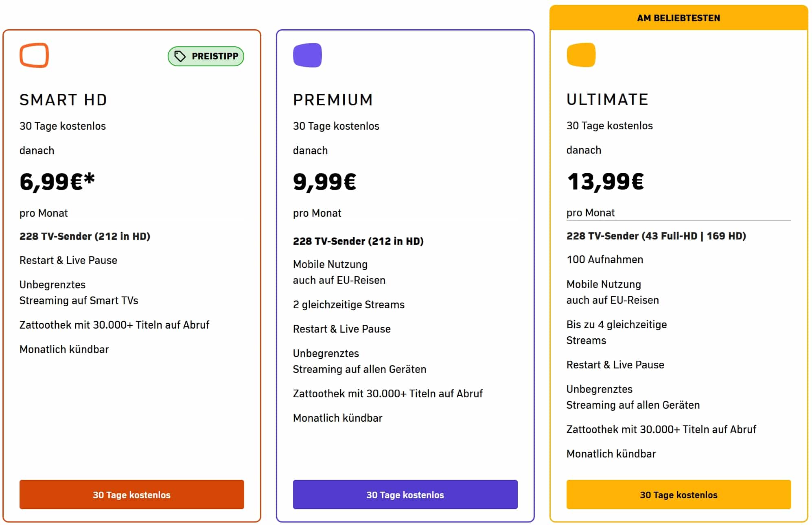The image size is (812, 525).
Task: Click the 2 gleichzeitige Streams feature
Action: tap(349, 305)
